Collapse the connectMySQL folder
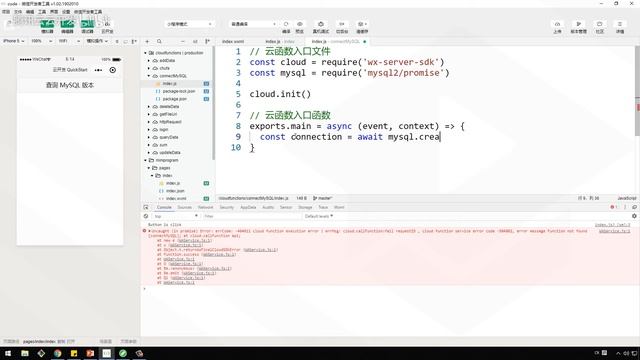 [x=149, y=76]
